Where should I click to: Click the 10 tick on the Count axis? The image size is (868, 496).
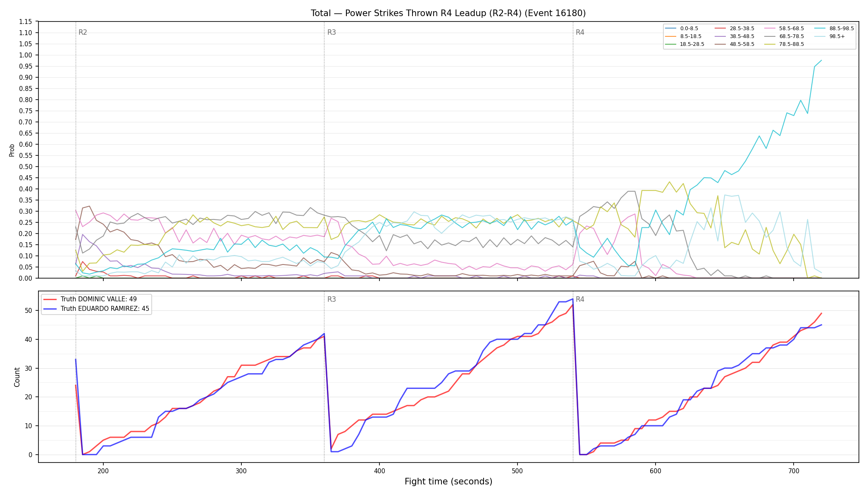[x=28, y=426]
